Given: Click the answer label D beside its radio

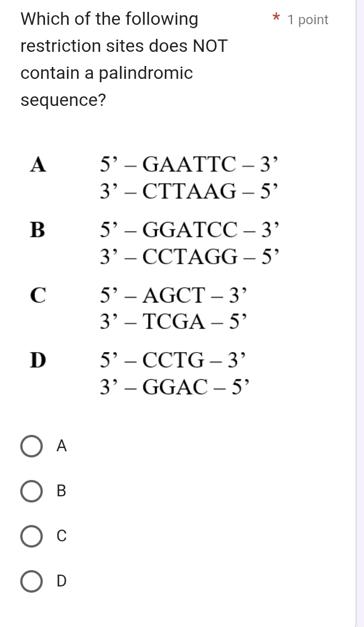Looking at the screenshot, I should click(62, 581).
